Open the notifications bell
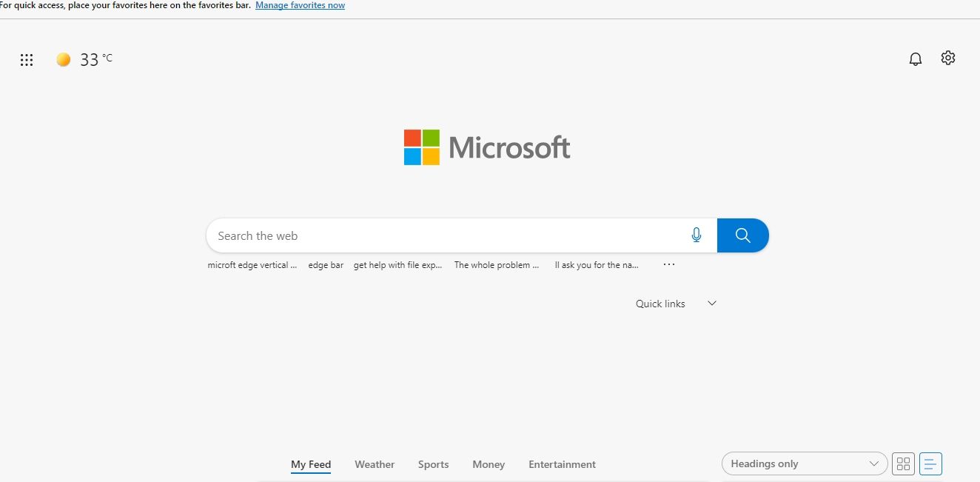Screen dimensions: 980x482 point(916,59)
